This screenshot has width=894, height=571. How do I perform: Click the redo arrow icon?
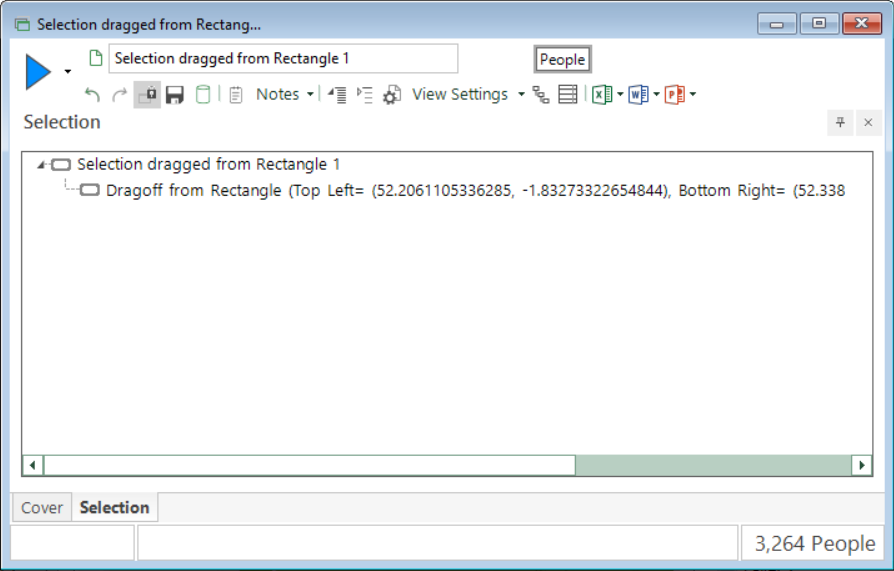coord(119,95)
